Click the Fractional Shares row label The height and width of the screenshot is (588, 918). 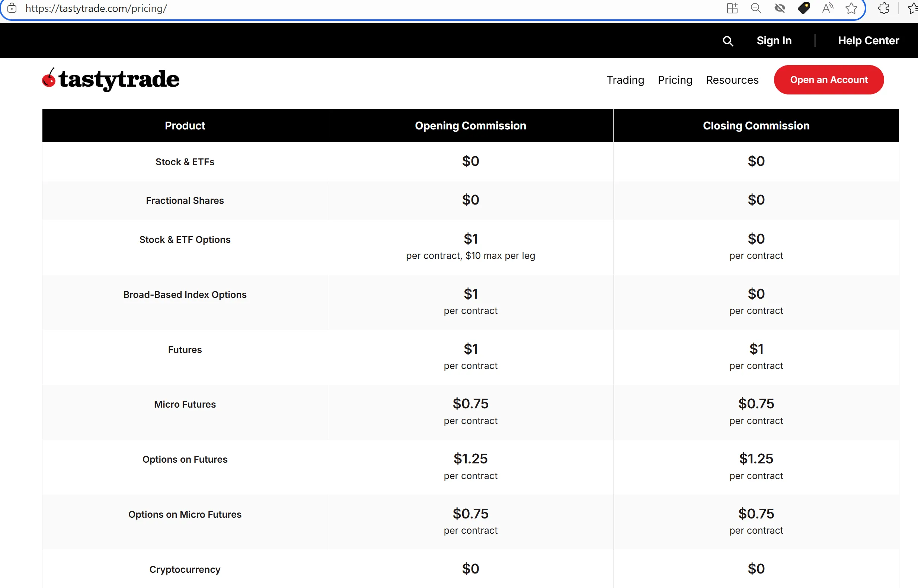(x=185, y=200)
